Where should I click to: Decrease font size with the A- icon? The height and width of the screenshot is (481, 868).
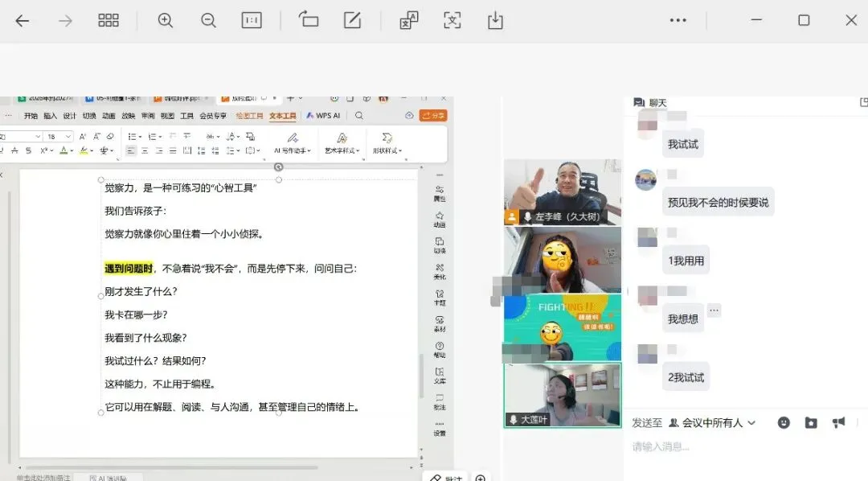tap(97, 136)
